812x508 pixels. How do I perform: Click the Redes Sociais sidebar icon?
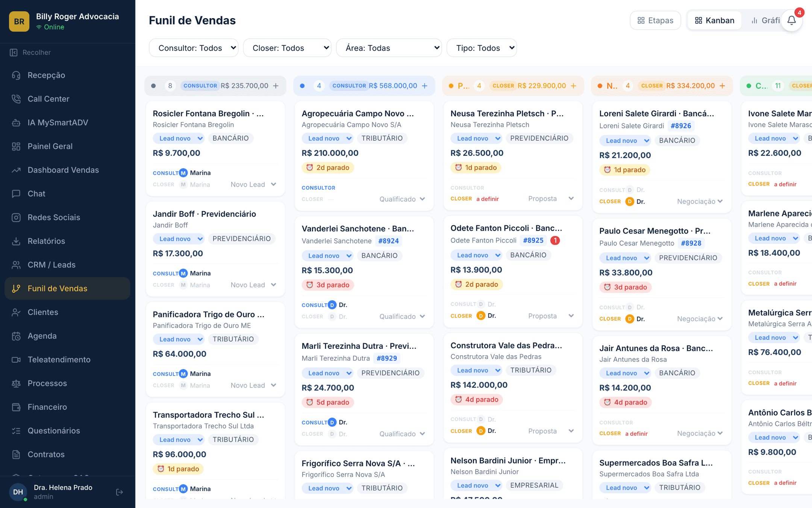point(16,217)
